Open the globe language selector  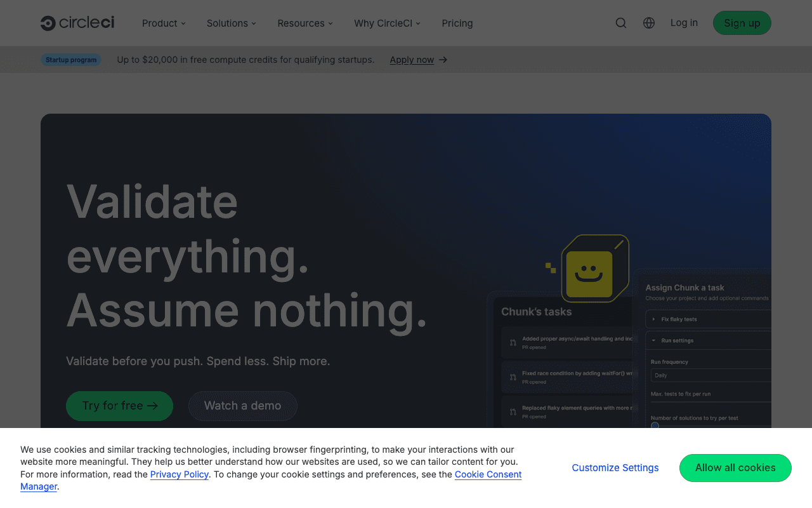[x=649, y=23]
